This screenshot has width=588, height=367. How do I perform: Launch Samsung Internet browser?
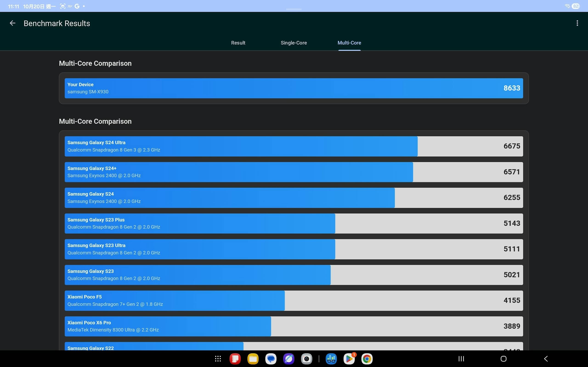tap(288, 359)
